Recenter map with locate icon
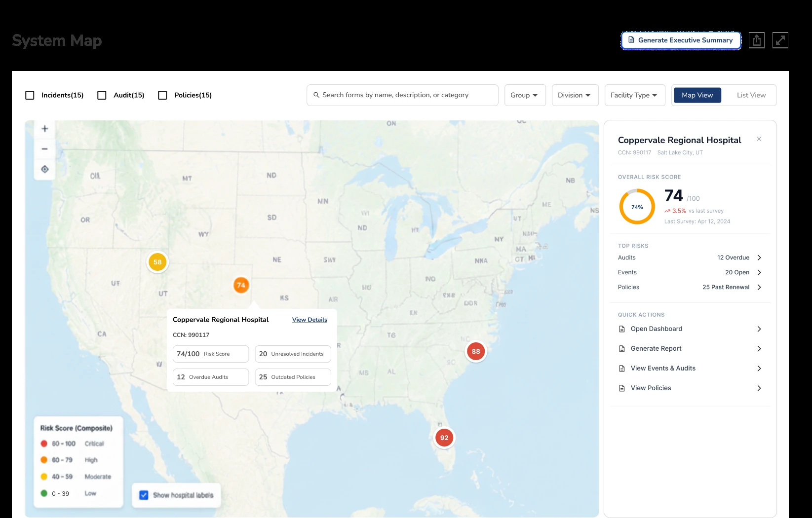This screenshot has width=812, height=518. (x=45, y=169)
